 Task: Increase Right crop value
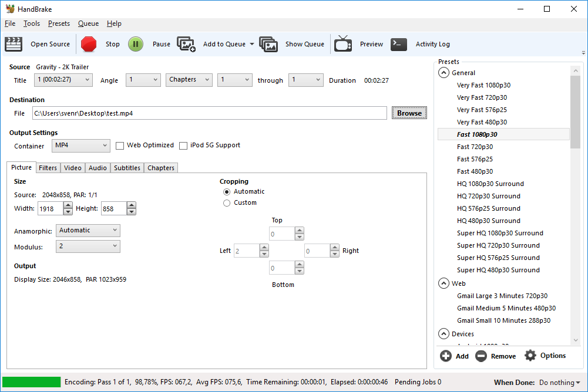[334, 247]
